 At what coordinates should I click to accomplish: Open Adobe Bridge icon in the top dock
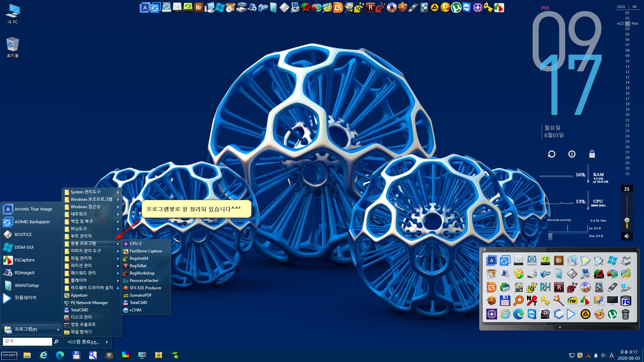(x=199, y=7)
